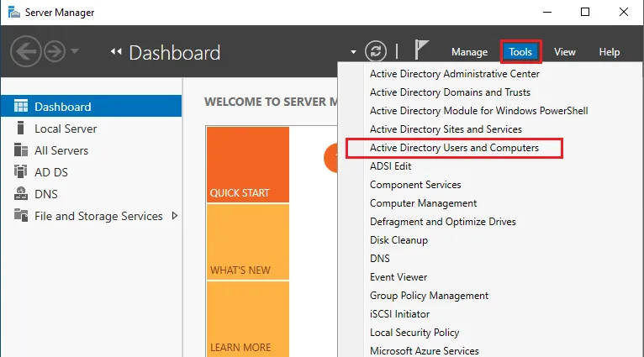Image resolution: width=644 pixels, height=357 pixels.
Task: Maximize the Server Manager window
Action: click(585, 12)
